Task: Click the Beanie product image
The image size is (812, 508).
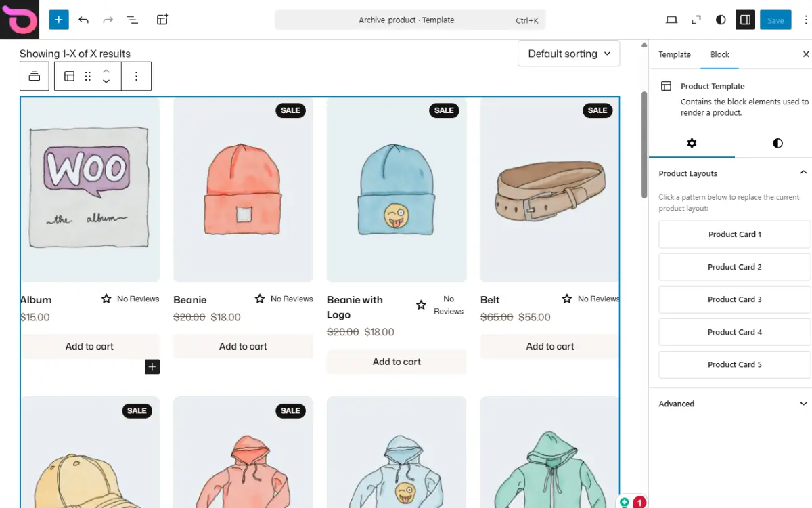Action: (243, 190)
